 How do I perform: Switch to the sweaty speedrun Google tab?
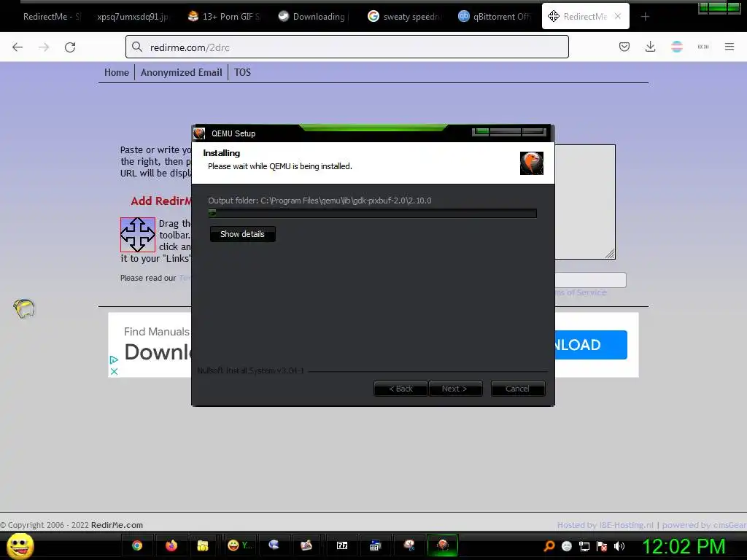click(404, 17)
